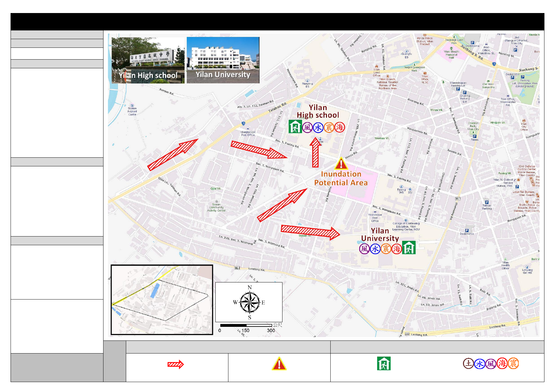This screenshot has height=392, width=555.
Task: Click the blue water icon under Yilan High school
Action: click(318, 127)
